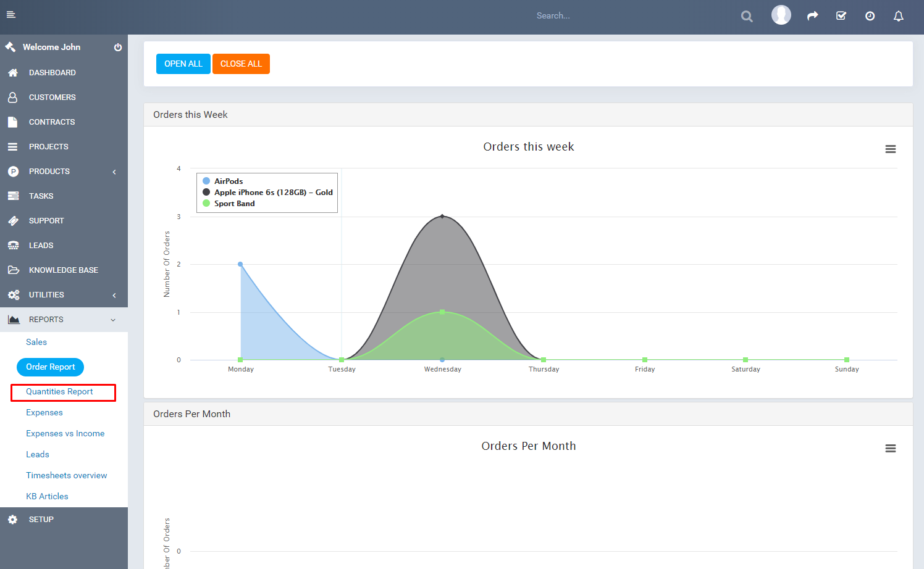
Task: Toggle Sport Band series in legend
Action: coord(229,204)
